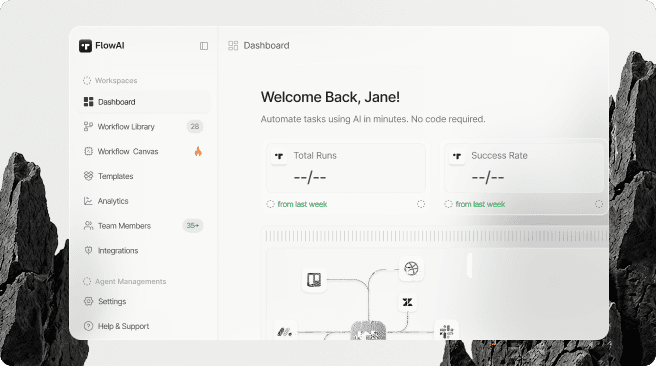Click the Total Runs value --/--
This screenshot has width=656, height=366.
click(310, 177)
